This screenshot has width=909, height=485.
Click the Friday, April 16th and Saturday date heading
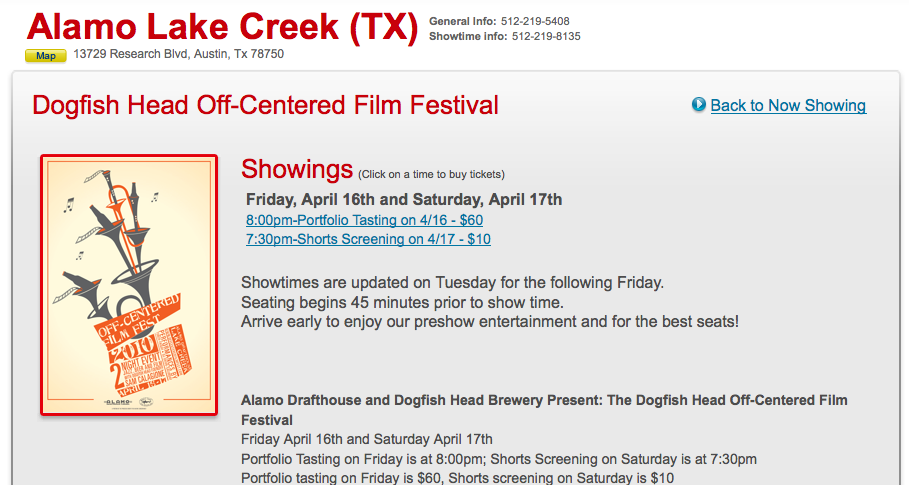pyautogui.click(x=404, y=199)
